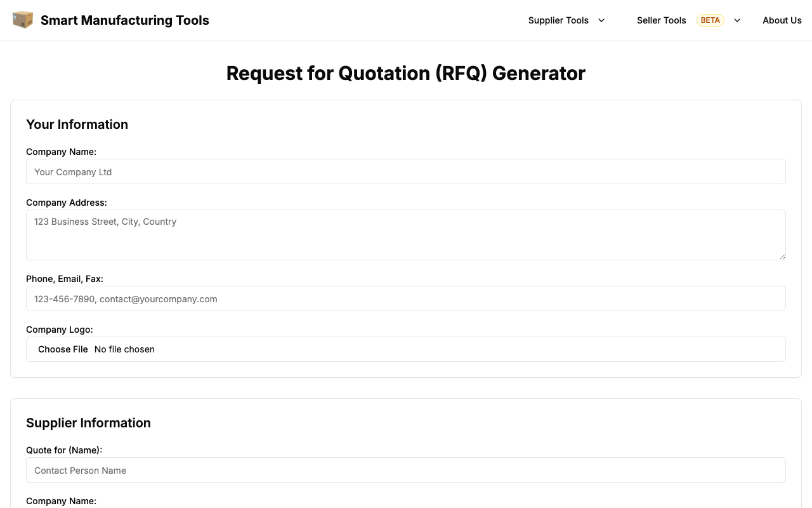Expand the Supplier Tools chevron arrow
This screenshot has width=812, height=508.
[x=601, y=20]
